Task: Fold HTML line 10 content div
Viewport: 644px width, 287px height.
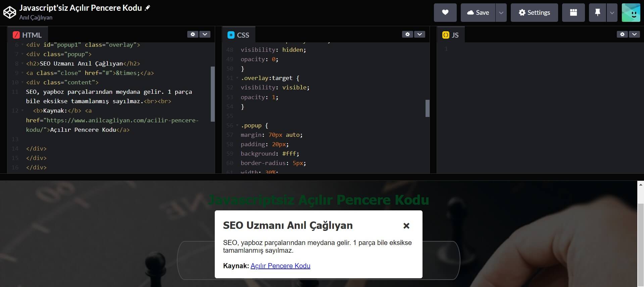Action: point(22,82)
